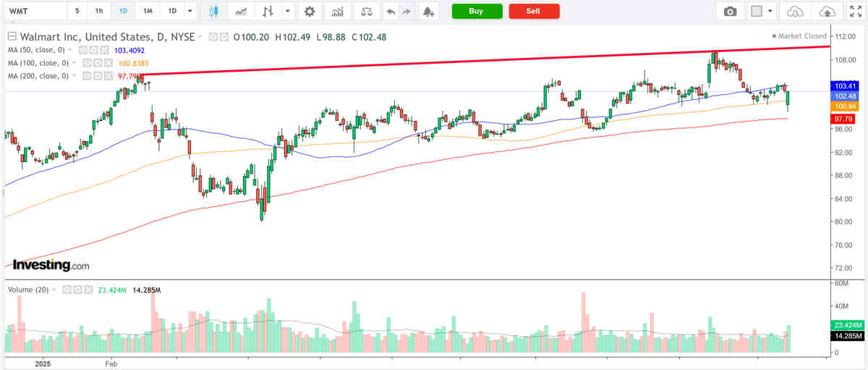Image resolution: width=868 pixels, height=370 pixels.
Task: Collapse the Walmart Inc legend box
Action: pos(12,37)
